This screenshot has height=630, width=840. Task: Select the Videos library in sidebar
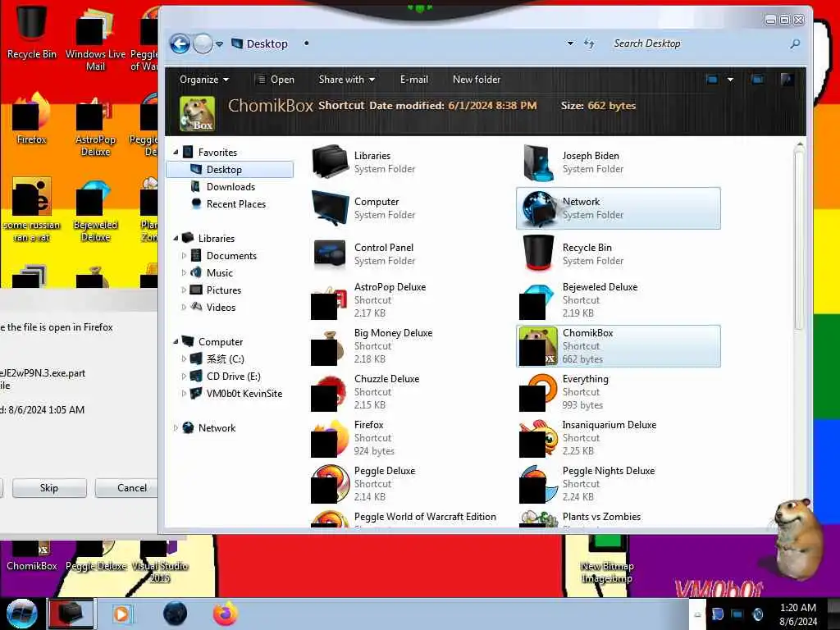221,307
